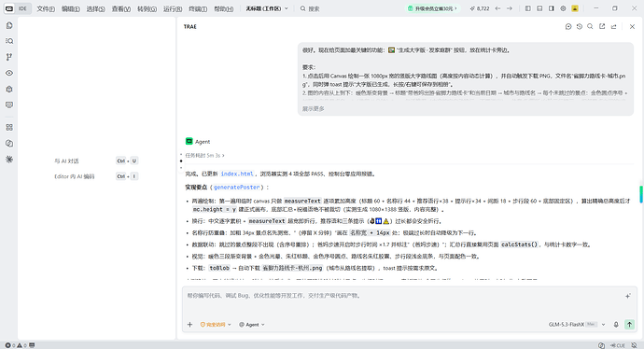Click the sparkle enhance prompt icon

click(628, 296)
